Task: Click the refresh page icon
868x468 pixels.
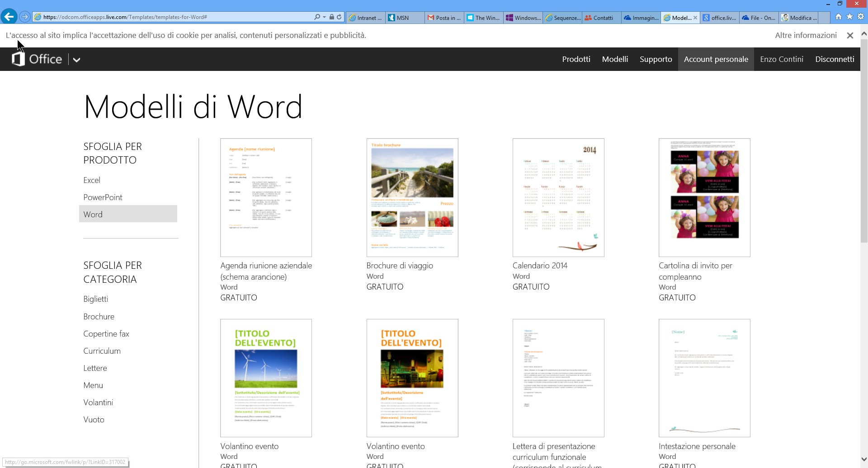Action: pyautogui.click(x=339, y=17)
